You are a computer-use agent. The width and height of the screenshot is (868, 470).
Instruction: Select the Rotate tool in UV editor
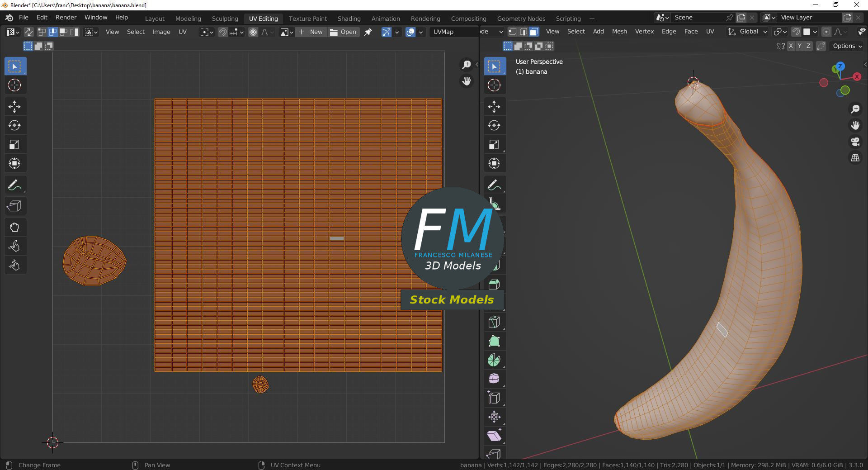pos(14,126)
